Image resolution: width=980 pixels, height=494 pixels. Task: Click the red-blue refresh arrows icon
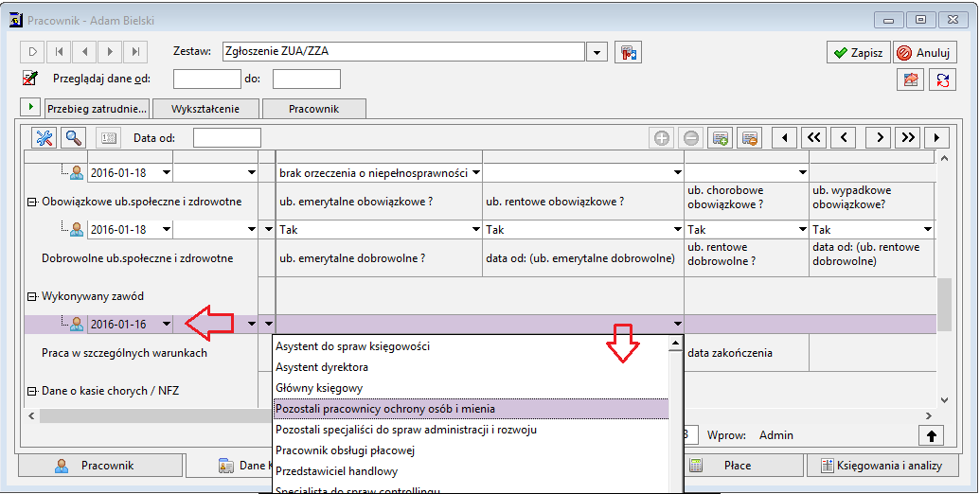click(x=942, y=79)
